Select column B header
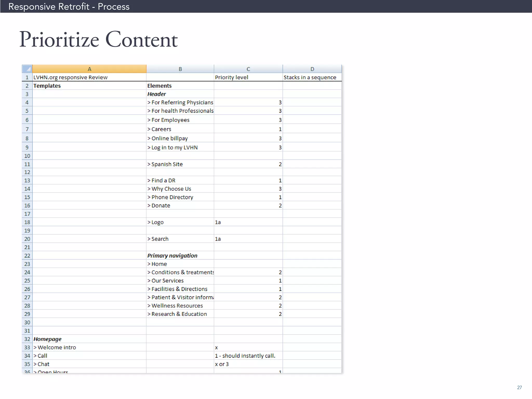The width and height of the screenshot is (532, 399). [180, 69]
